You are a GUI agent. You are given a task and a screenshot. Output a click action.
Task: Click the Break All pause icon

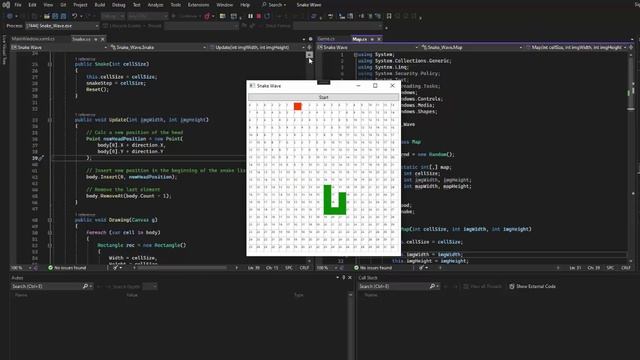tap(250, 16)
